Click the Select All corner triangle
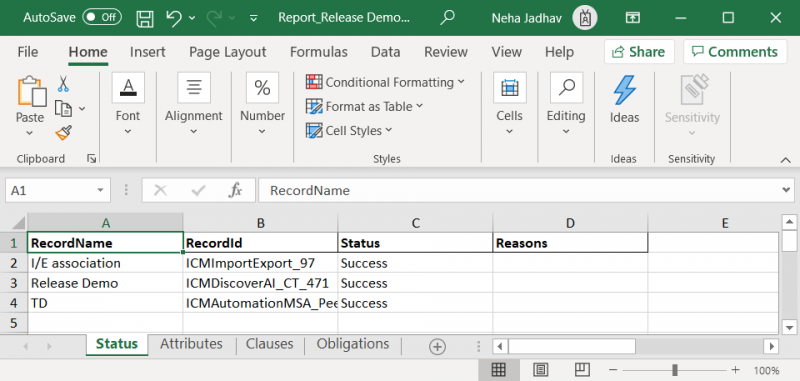Image resolution: width=800 pixels, height=381 pixels. (17, 223)
